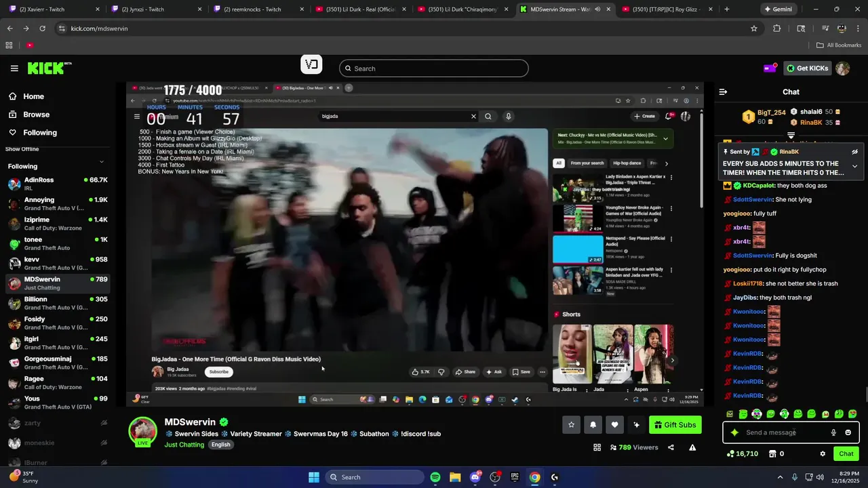The image size is (868, 488).
Task: Click the MDSwervin channel avatar
Action: click(x=142, y=432)
